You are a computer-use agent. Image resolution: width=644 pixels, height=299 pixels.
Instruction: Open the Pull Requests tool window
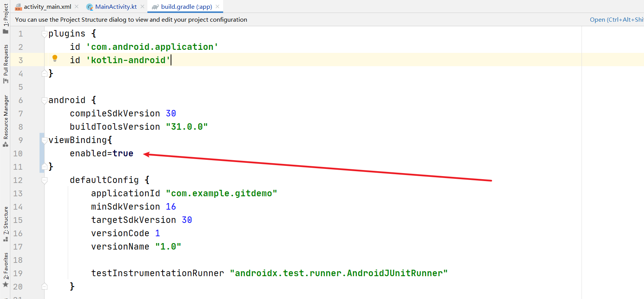coord(5,64)
